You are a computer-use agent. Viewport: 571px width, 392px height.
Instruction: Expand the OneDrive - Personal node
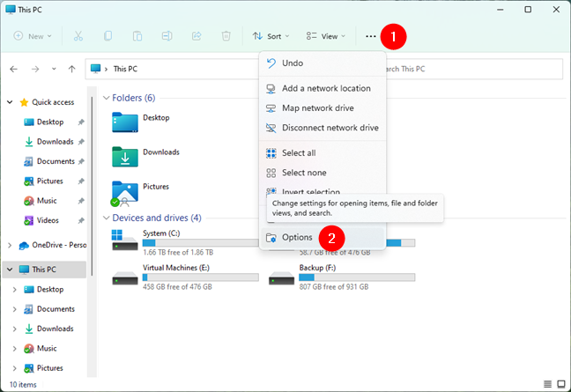coord(10,245)
